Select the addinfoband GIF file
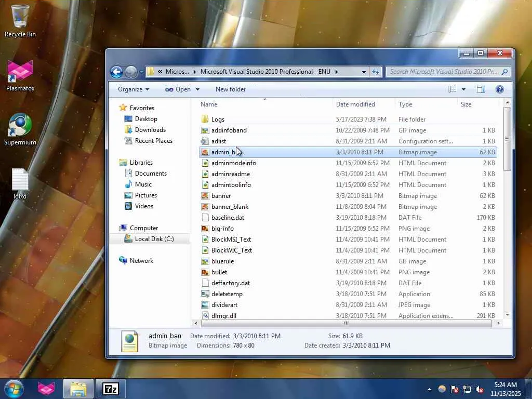This screenshot has width=532, height=399. click(x=348, y=130)
